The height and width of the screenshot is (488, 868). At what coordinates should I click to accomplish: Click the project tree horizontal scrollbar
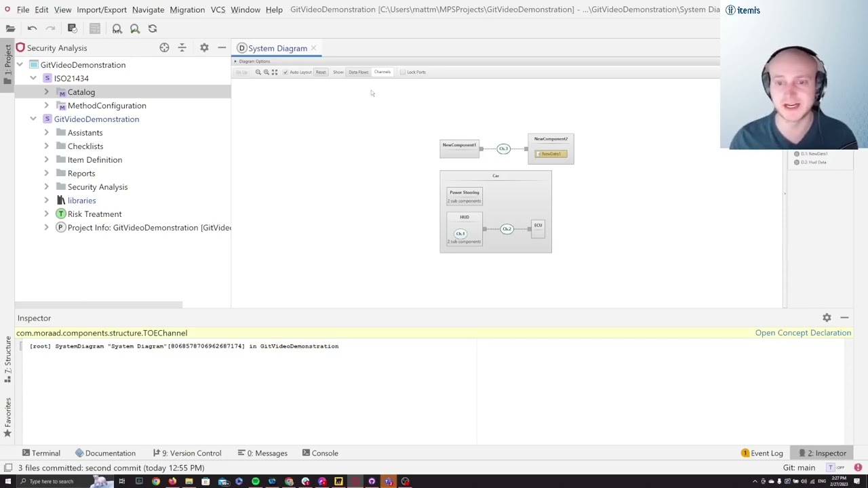click(x=99, y=304)
